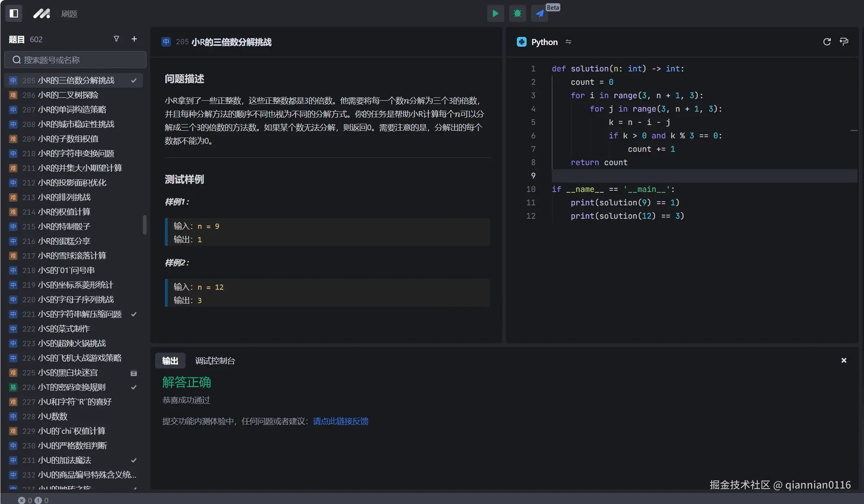Click the checkmark on problem 231
The image size is (864, 504).
click(134, 460)
